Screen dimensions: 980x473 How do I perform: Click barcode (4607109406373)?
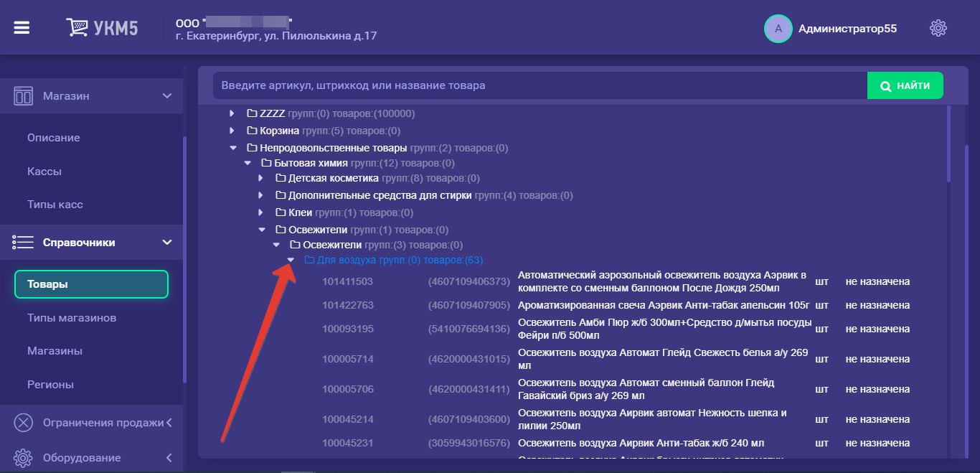pos(469,281)
